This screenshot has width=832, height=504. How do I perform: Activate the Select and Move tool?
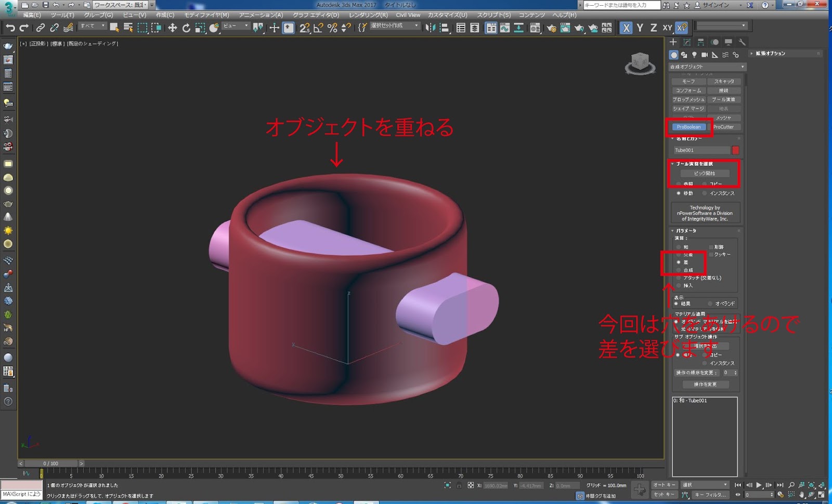coord(173,28)
